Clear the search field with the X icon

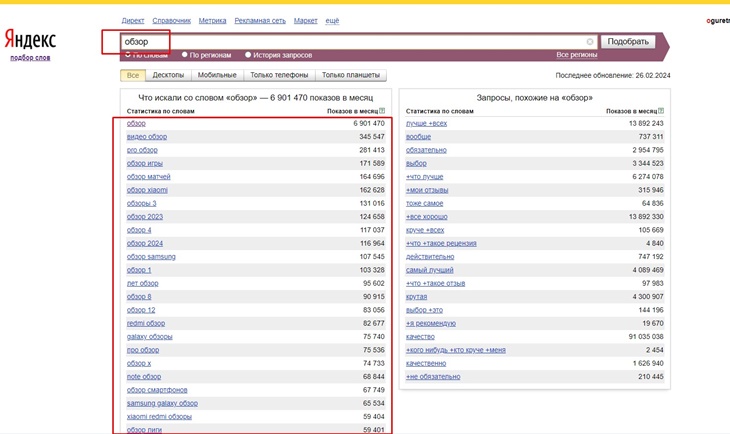tap(590, 42)
